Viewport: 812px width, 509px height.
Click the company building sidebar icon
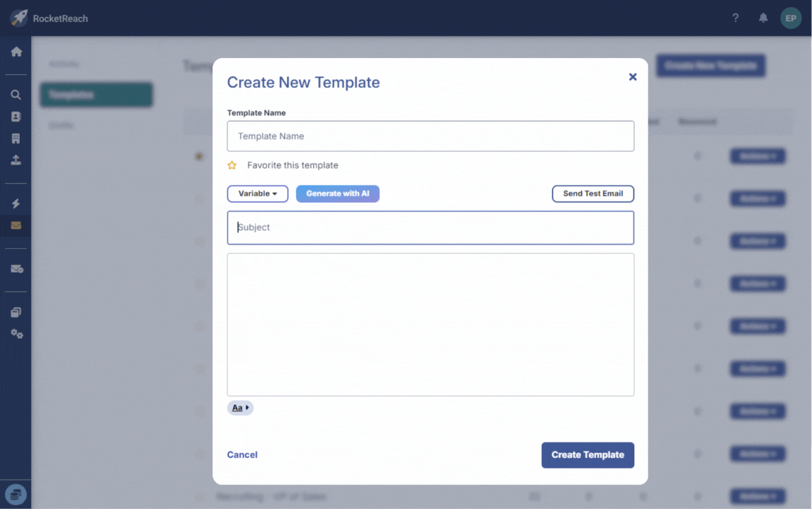(x=16, y=139)
